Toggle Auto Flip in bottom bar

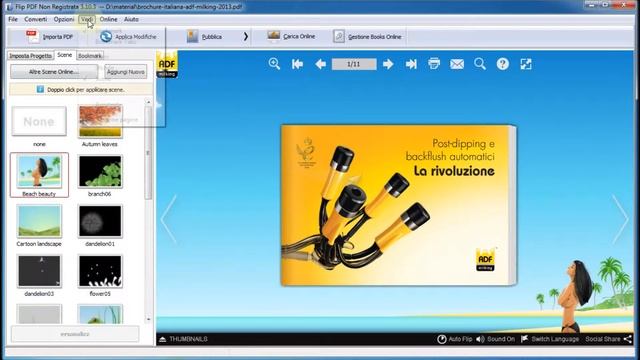click(454, 339)
